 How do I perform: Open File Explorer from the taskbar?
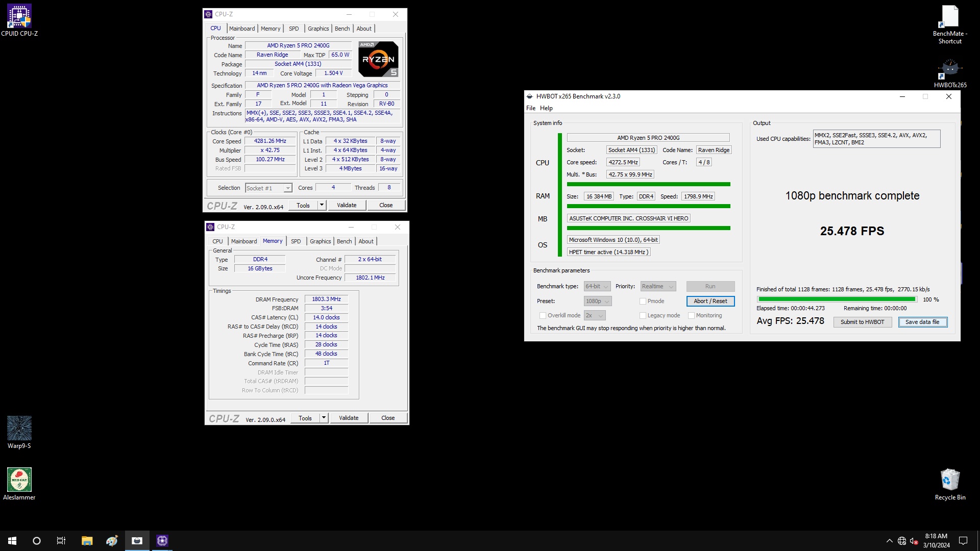click(x=87, y=541)
